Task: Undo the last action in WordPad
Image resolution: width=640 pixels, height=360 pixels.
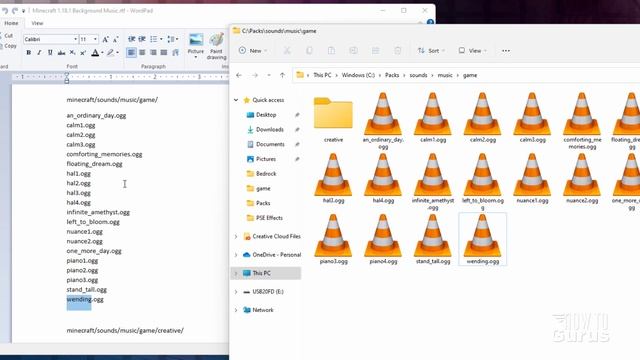Action: (x=5, y=11)
